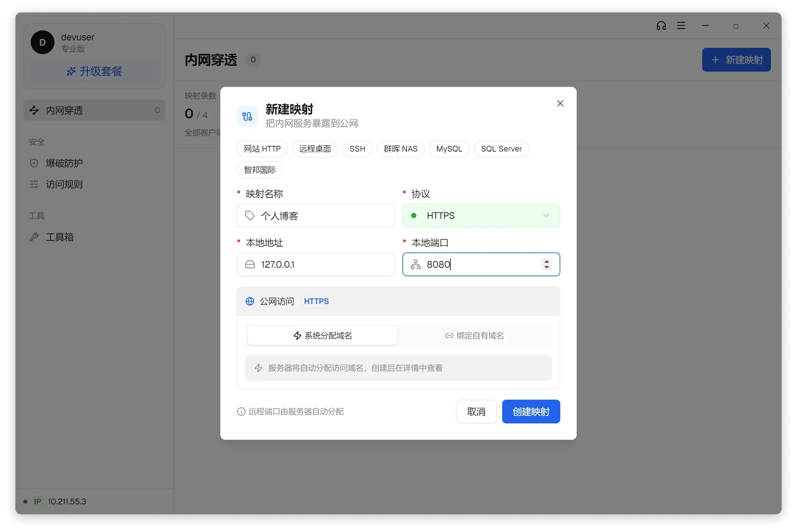Viewport: 797px width, 532px height.
Task: Click the HTTPS badge beside 公网访问
Action: pos(316,301)
